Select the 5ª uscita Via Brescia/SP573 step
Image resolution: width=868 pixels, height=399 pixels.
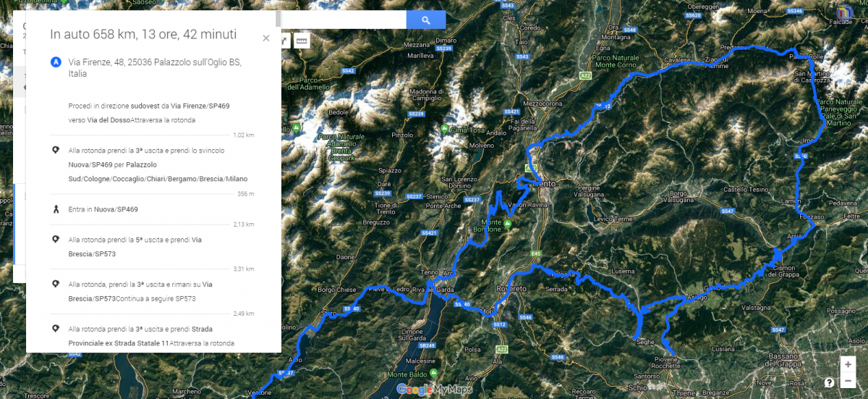point(152,246)
